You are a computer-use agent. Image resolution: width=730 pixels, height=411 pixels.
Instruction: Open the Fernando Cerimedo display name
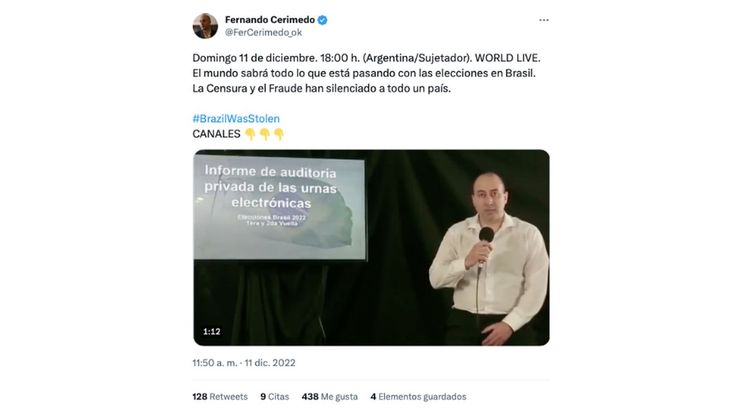(x=270, y=20)
